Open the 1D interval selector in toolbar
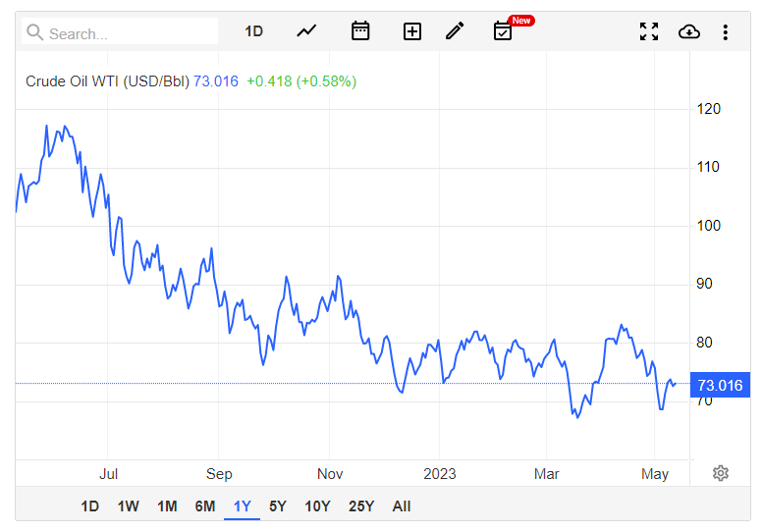The image size is (762, 532). (253, 31)
